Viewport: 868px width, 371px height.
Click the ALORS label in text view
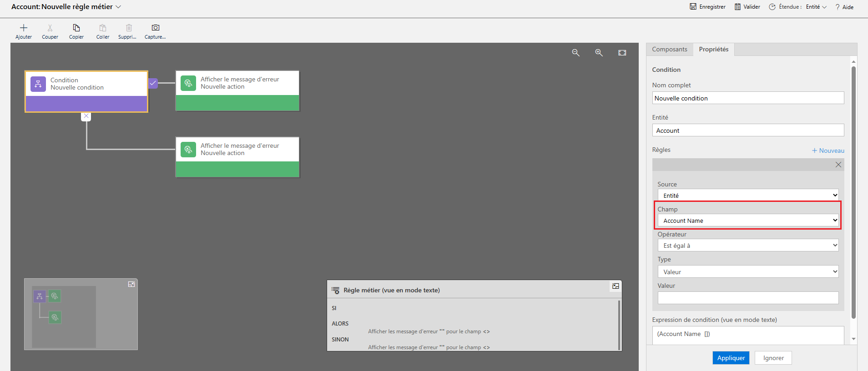click(x=340, y=324)
